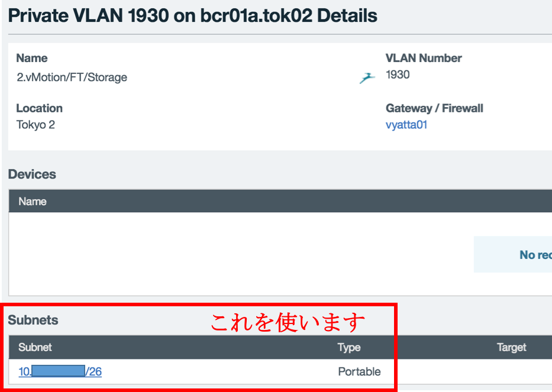Screen dimensions: 552x392
Task: Click the gazelle edit icon beside the VLAN name
Action: click(x=367, y=77)
